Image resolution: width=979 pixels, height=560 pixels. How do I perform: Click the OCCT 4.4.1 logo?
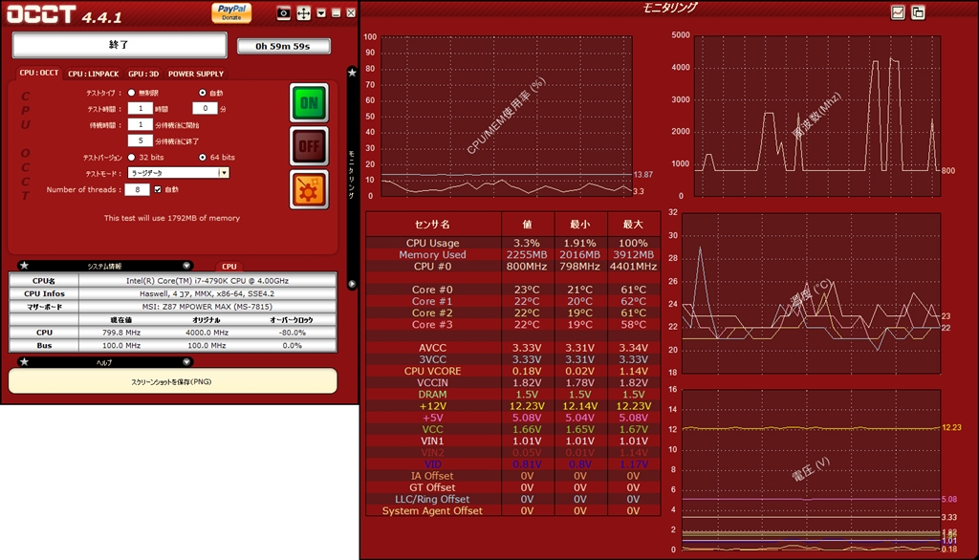click(x=64, y=14)
